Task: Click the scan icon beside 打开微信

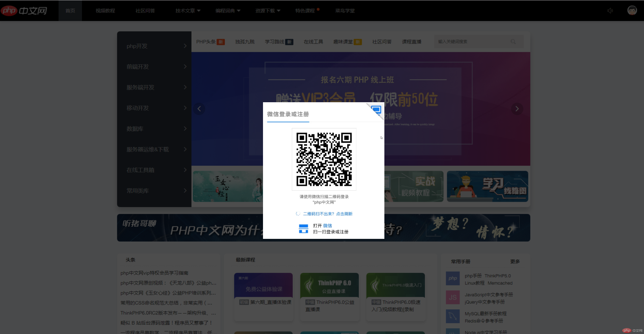Action: [x=303, y=229]
